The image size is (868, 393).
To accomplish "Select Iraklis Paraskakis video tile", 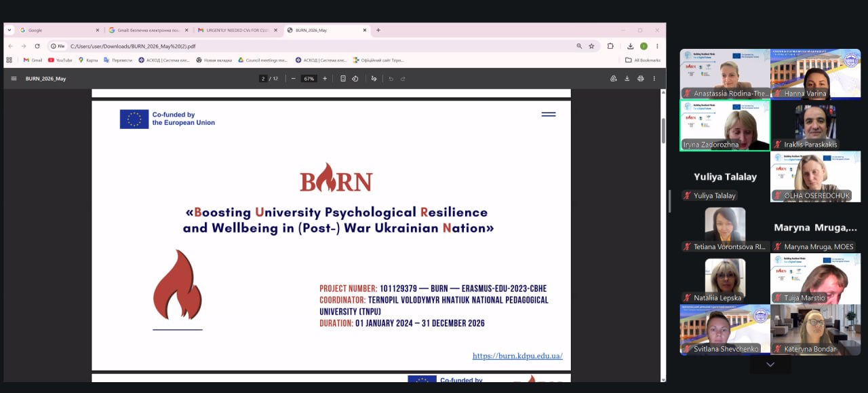I will (x=816, y=125).
